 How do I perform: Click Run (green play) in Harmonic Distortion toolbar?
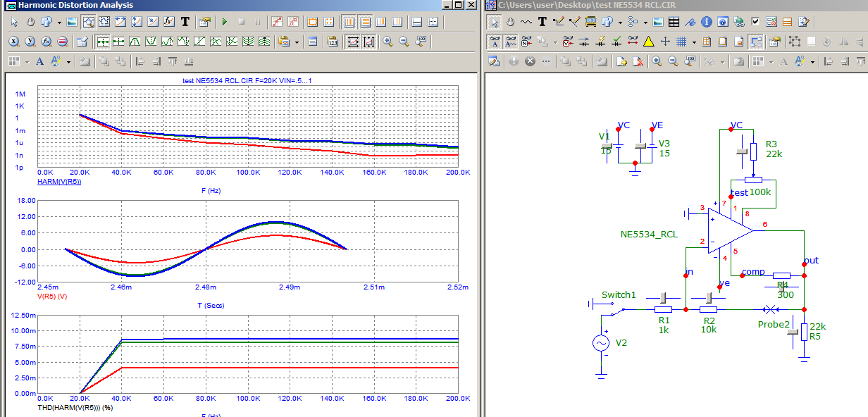tap(224, 21)
